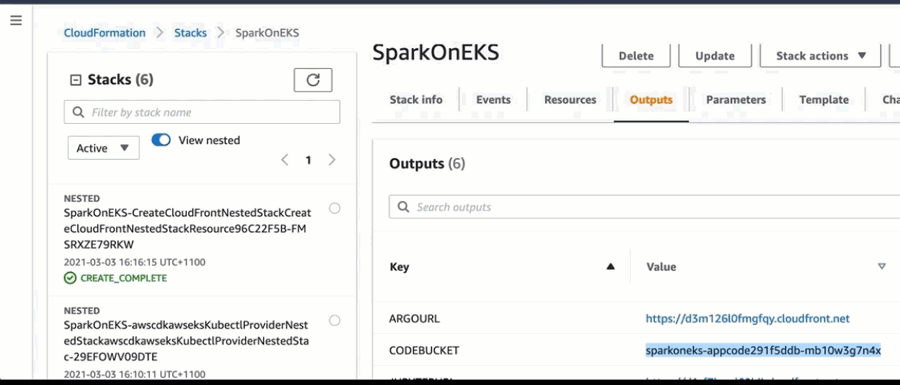Click the Filter by stack name field
The width and height of the screenshot is (900, 385).
202,112
